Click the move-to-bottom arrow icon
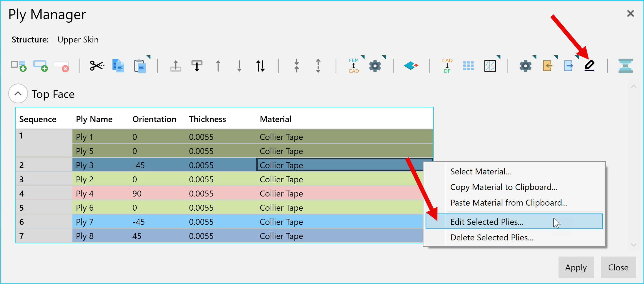The image size is (644, 284). [x=197, y=66]
